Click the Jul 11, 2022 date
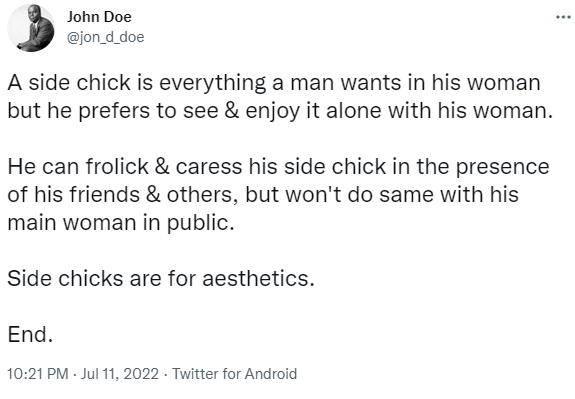The width and height of the screenshot is (575, 399). tap(120, 374)
